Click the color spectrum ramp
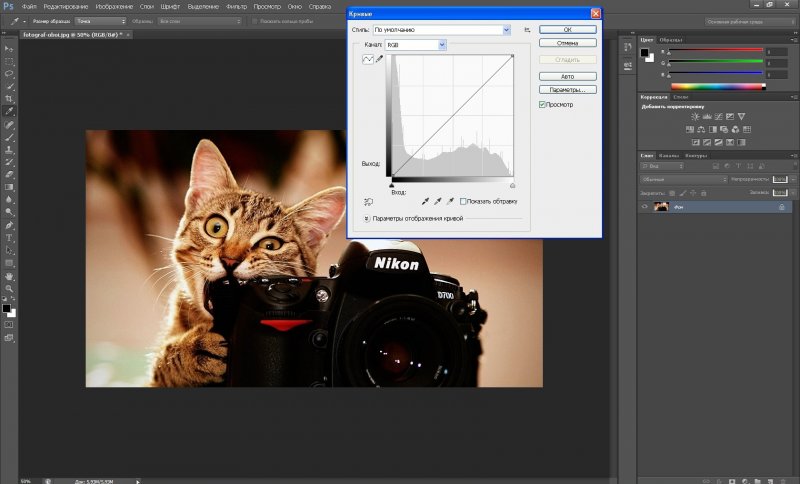This screenshot has height=484, width=800. pos(718,87)
